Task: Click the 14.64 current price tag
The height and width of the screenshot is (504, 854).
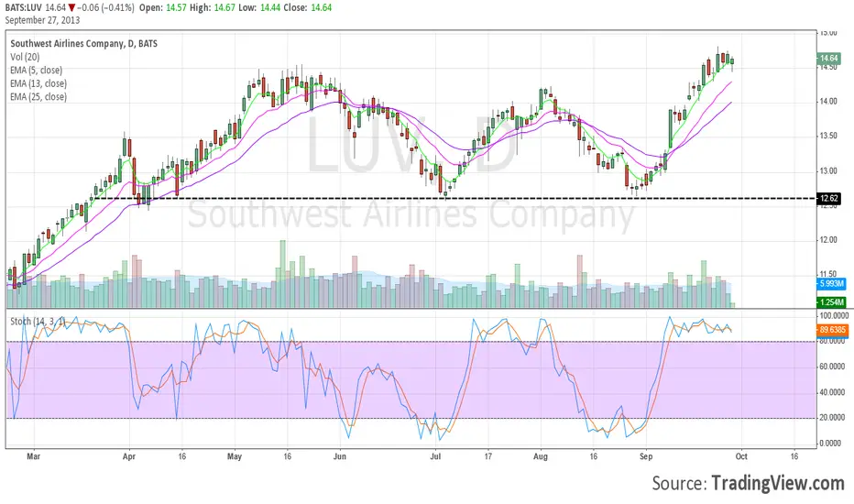Action: 829,59
